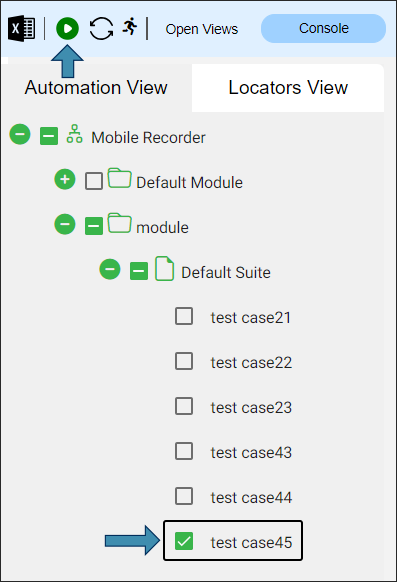Click the running man icon

click(130, 27)
